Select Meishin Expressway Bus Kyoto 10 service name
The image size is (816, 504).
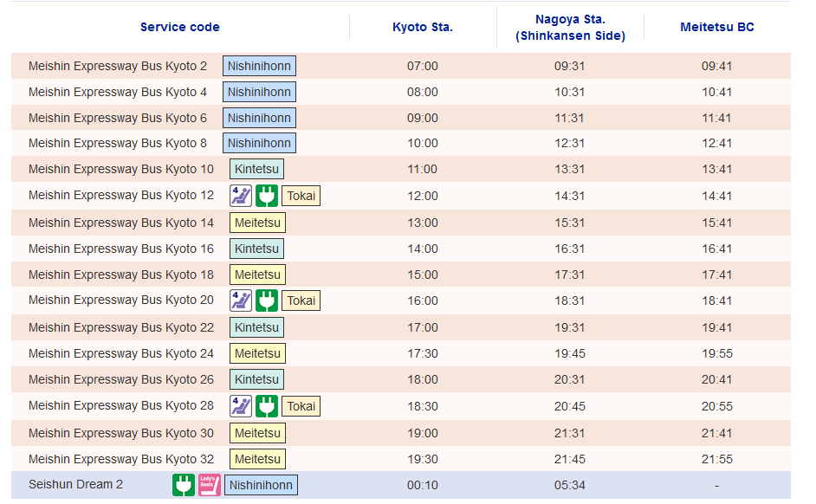click(121, 169)
